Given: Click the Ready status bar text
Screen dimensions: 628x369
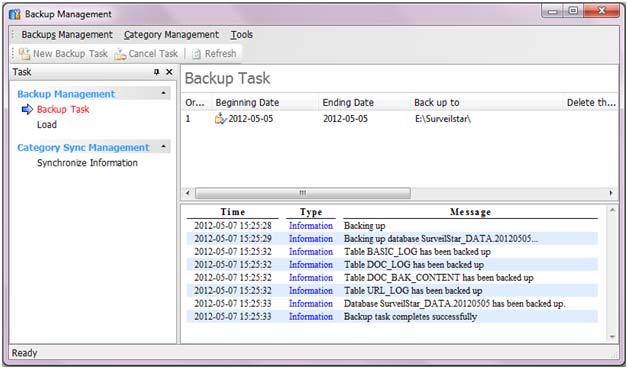Looking at the screenshot, I should [24, 353].
